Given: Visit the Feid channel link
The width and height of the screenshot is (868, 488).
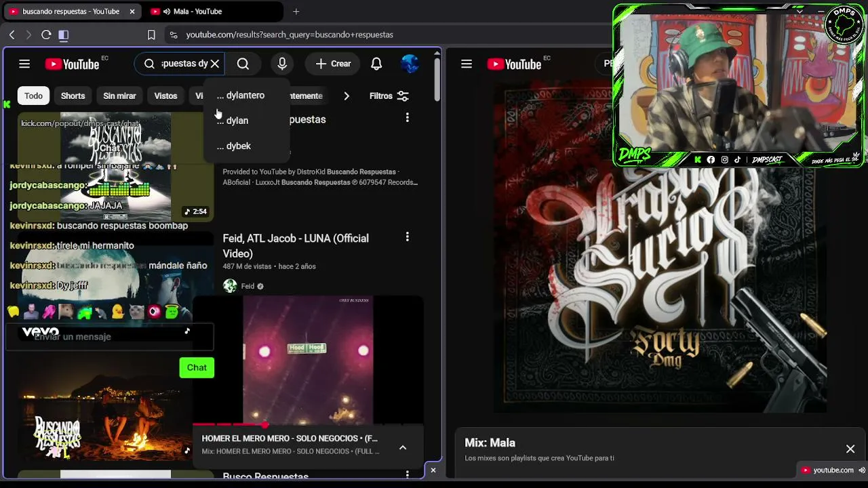Looking at the screenshot, I should pos(248,286).
